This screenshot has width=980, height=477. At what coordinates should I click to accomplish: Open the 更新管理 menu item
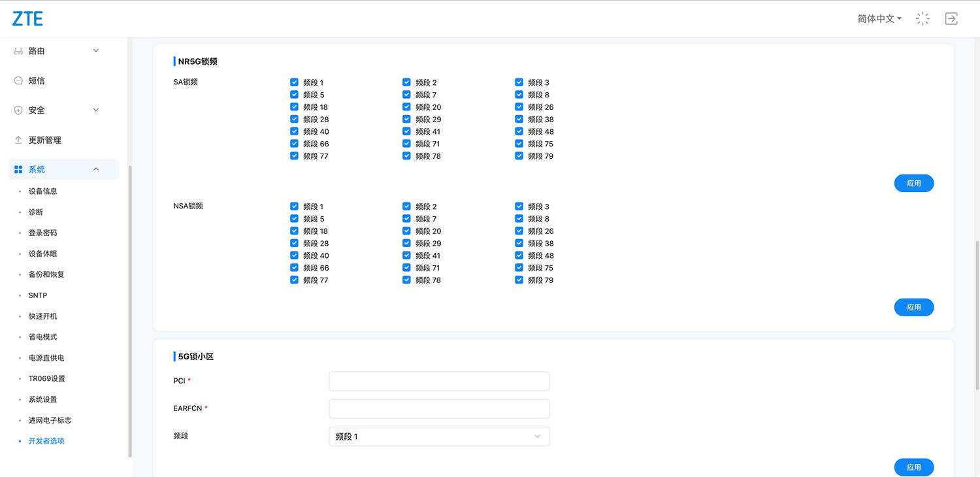point(44,140)
